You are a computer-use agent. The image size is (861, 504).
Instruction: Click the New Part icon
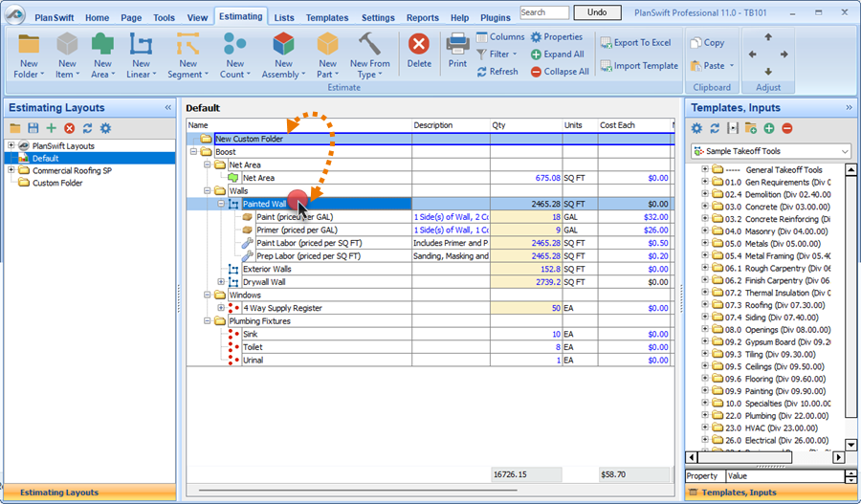(327, 44)
